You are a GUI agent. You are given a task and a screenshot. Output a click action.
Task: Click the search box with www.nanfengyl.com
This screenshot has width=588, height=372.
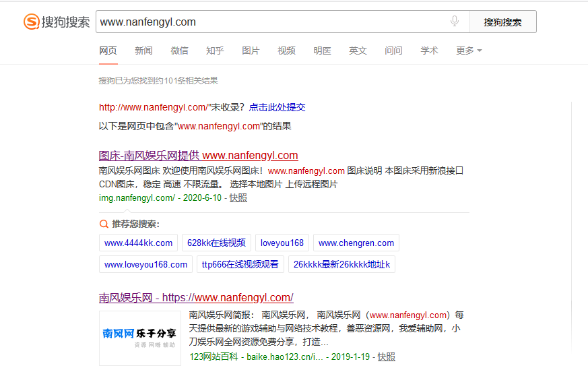[269, 22]
